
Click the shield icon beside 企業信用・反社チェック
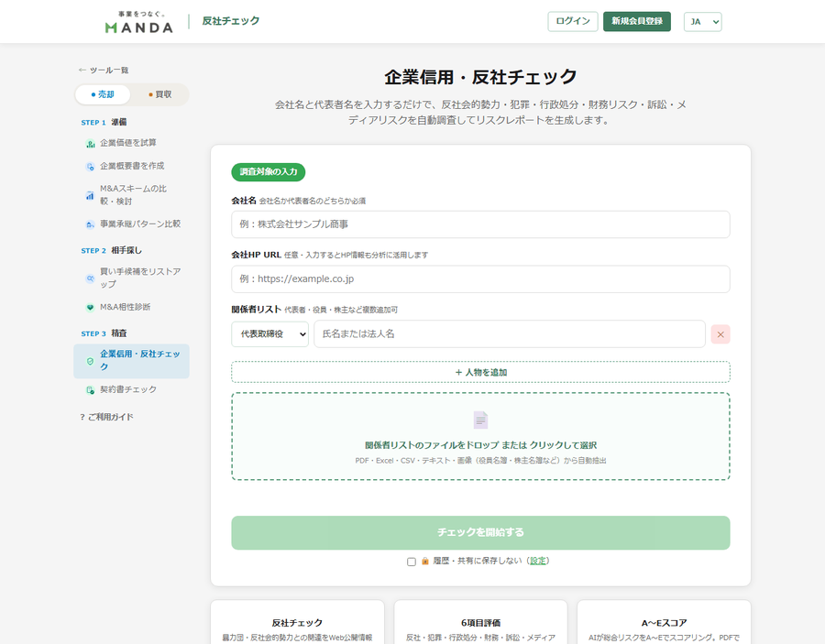pyautogui.click(x=90, y=361)
